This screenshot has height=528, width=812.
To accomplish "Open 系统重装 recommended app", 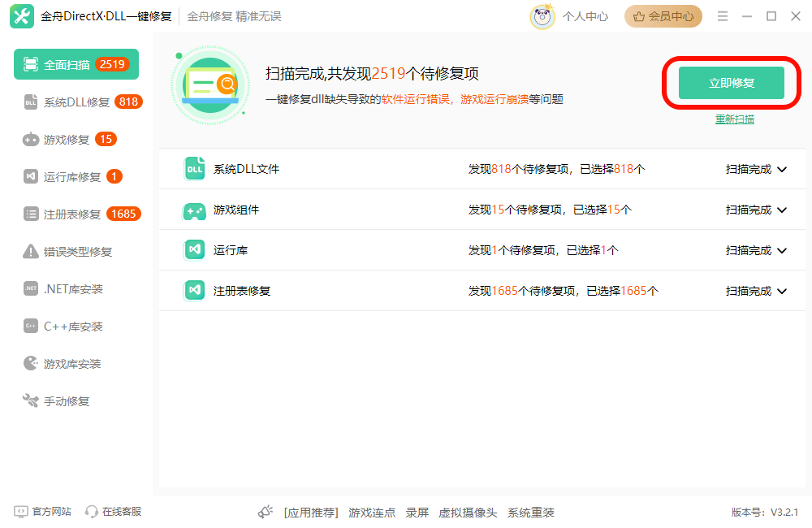I will 531,513.
